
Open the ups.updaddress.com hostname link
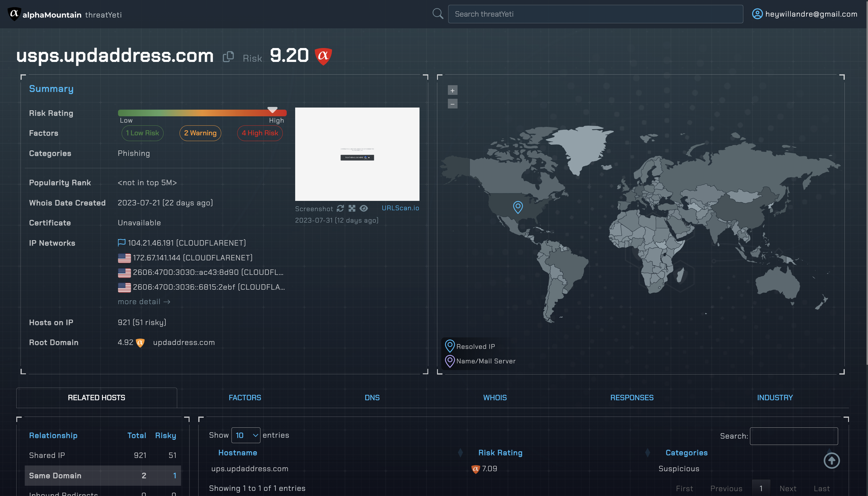tap(250, 469)
